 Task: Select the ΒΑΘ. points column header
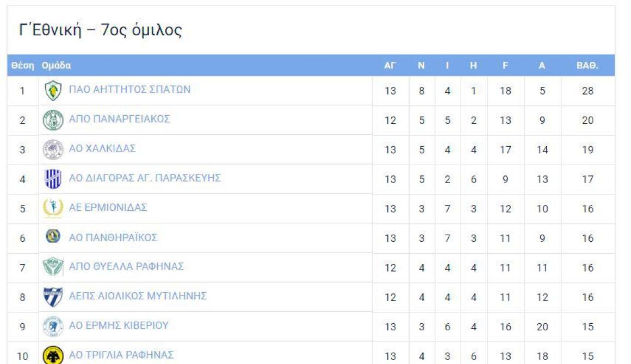tap(587, 66)
